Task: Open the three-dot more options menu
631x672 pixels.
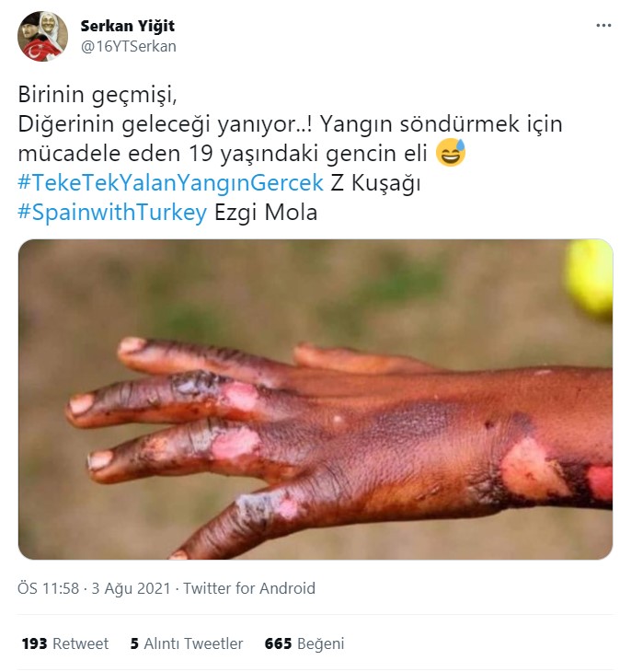Action: point(603,26)
